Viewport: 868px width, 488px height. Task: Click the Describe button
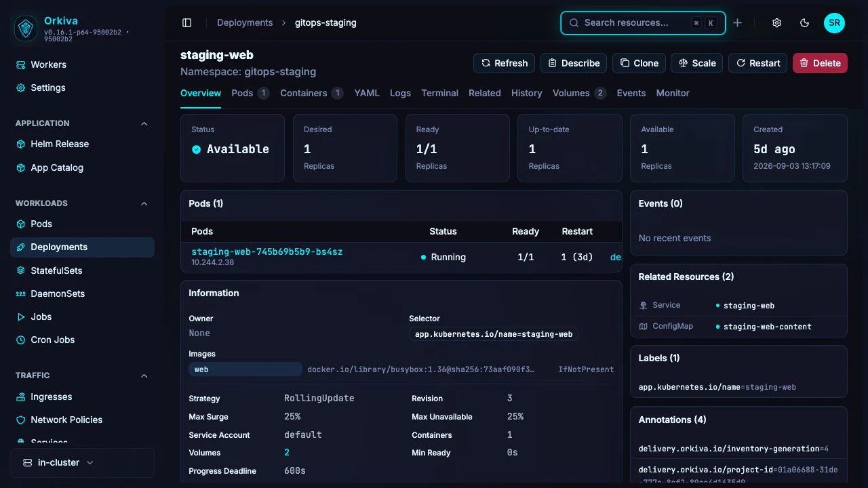(x=574, y=63)
